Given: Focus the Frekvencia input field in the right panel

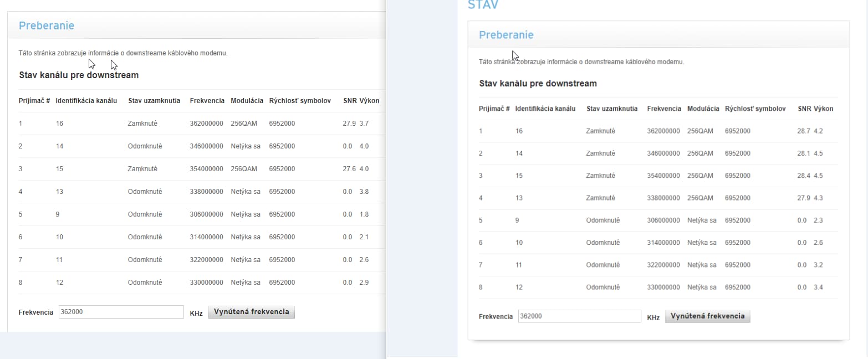Looking at the screenshot, I should (x=579, y=316).
